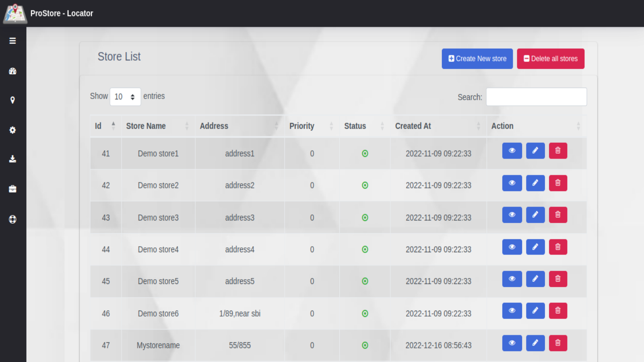The height and width of the screenshot is (362, 644).
Task: Select the Mystorename name cell
Action: click(x=158, y=345)
